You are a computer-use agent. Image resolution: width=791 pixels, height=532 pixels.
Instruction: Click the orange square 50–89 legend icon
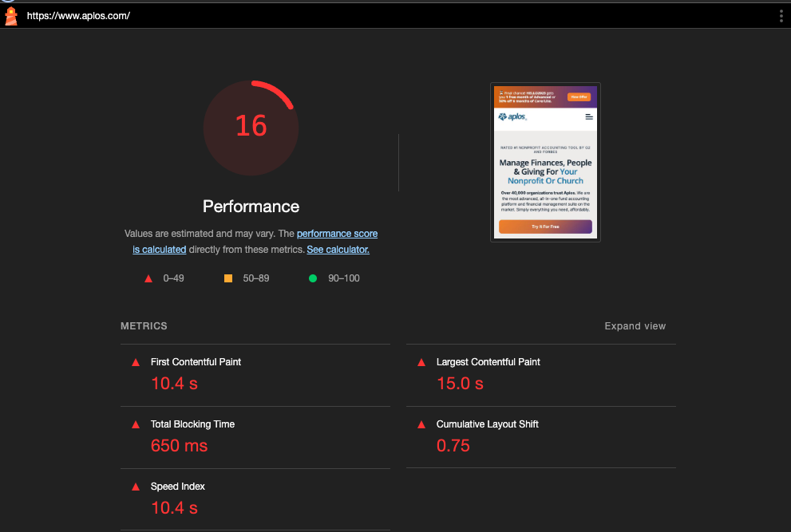(228, 278)
